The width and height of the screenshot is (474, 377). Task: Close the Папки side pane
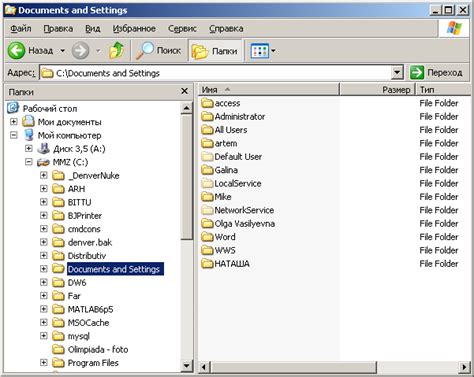[x=184, y=91]
